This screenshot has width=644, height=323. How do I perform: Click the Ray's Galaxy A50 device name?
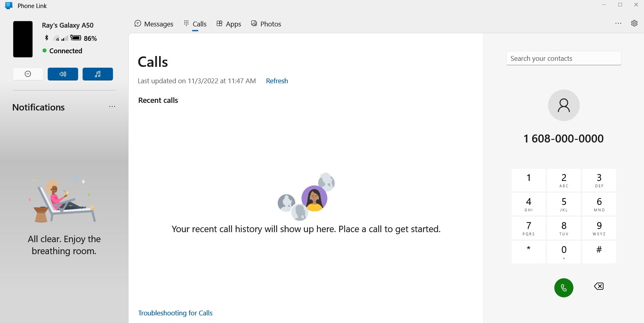pos(68,25)
